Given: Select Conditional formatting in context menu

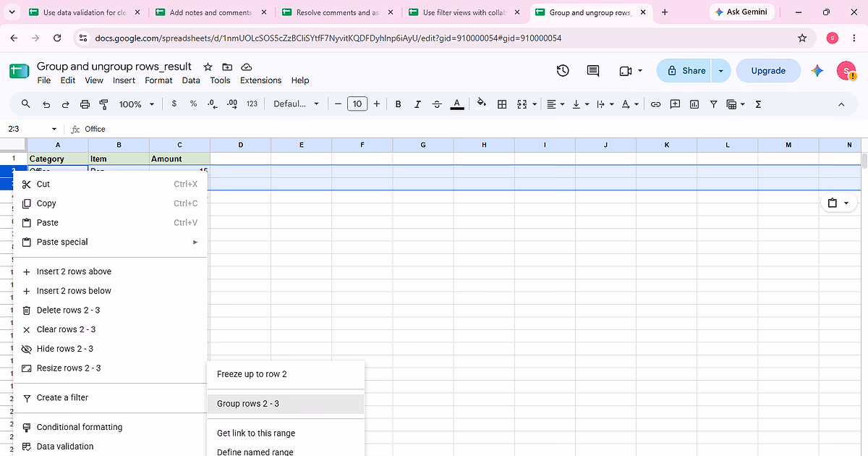Looking at the screenshot, I should (110, 427).
